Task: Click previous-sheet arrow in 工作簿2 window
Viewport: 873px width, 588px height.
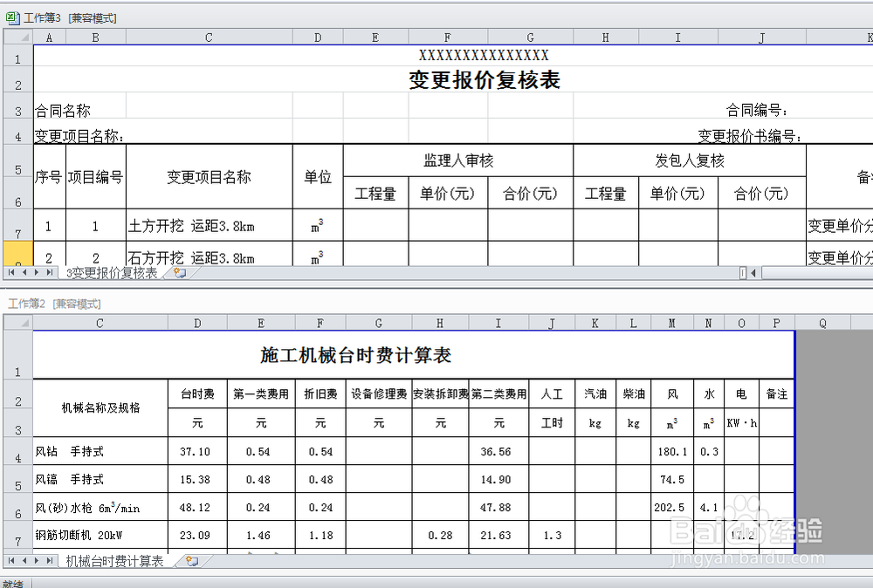Action: pos(24,560)
